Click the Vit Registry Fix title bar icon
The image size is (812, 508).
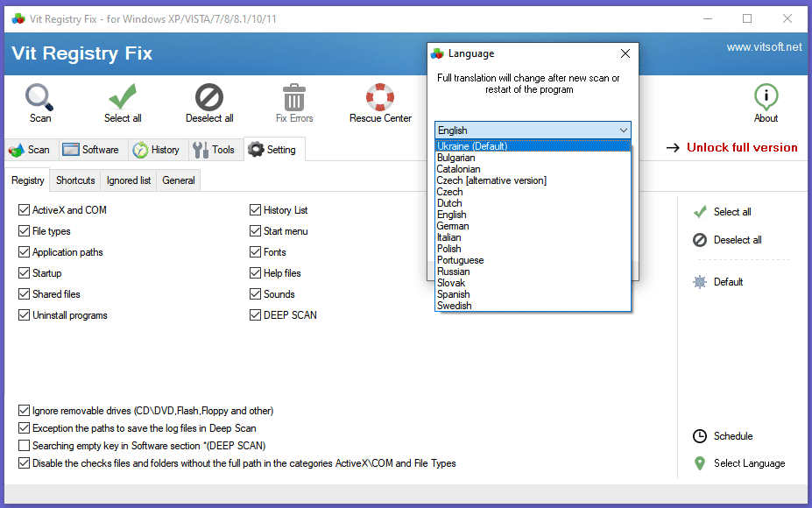(18, 19)
